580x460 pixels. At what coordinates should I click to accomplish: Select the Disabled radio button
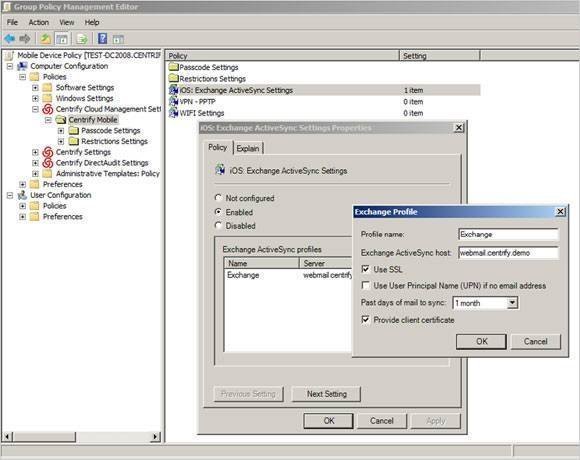(218, 226)
